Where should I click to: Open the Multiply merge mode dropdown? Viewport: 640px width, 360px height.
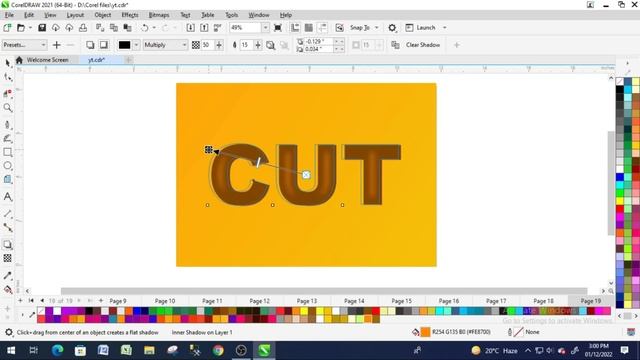click(165, 45)
